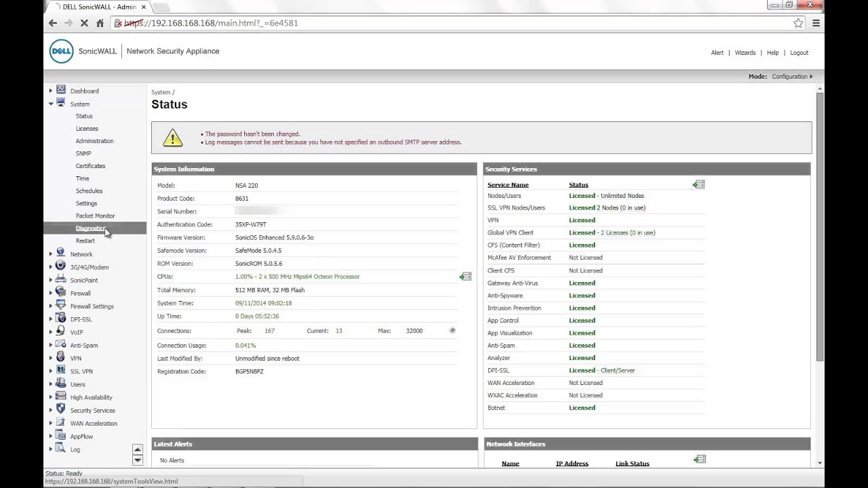Click the 3G/4G/Modem sidebar icon
The image size is (868, 488).
60,266
